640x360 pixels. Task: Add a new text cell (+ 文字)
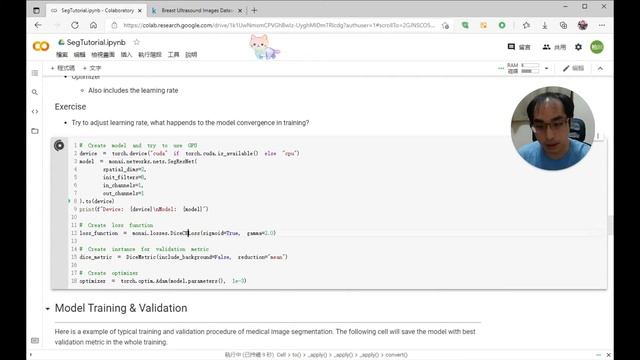[x=92, y=68]
